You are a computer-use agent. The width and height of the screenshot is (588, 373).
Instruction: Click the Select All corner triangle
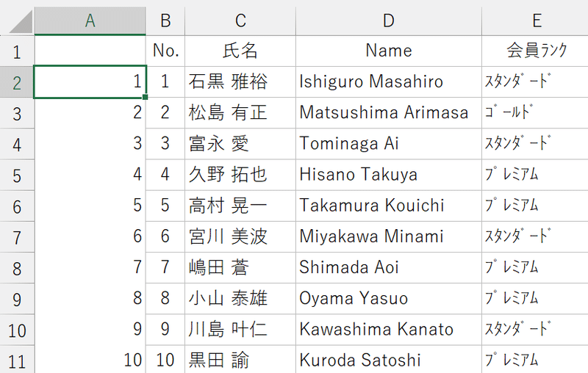pos(21,22)
